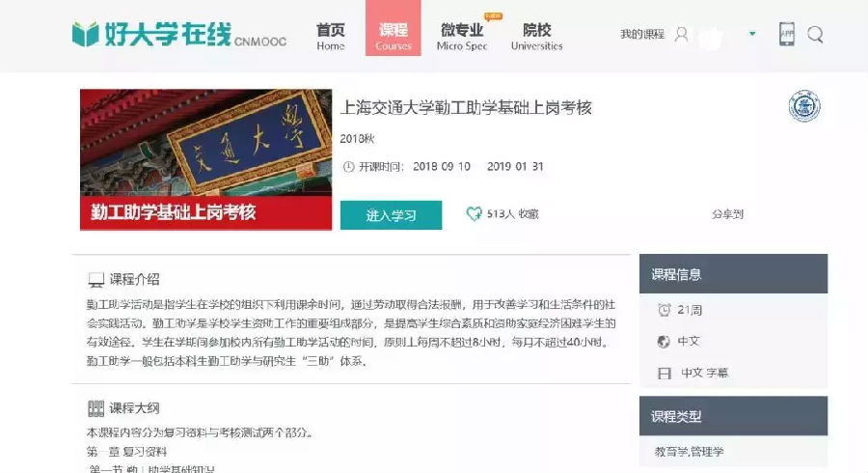The width and height of the screenshot is (868, 473).
Task: Open the mobile APP icon
Action: coord(787,34)
